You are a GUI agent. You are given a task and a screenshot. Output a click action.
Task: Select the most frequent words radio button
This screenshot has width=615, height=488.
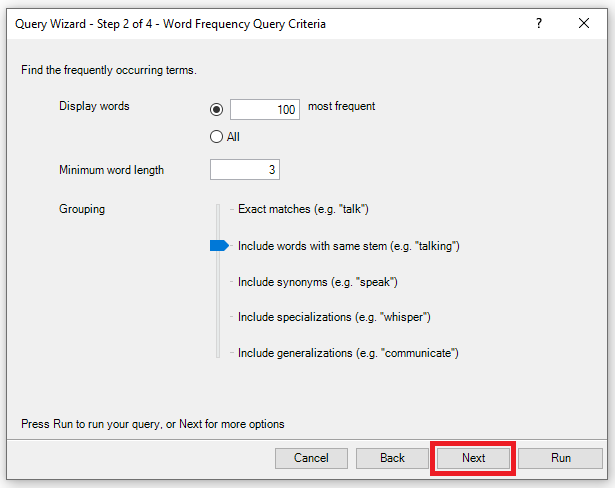(x=216, y=109)
